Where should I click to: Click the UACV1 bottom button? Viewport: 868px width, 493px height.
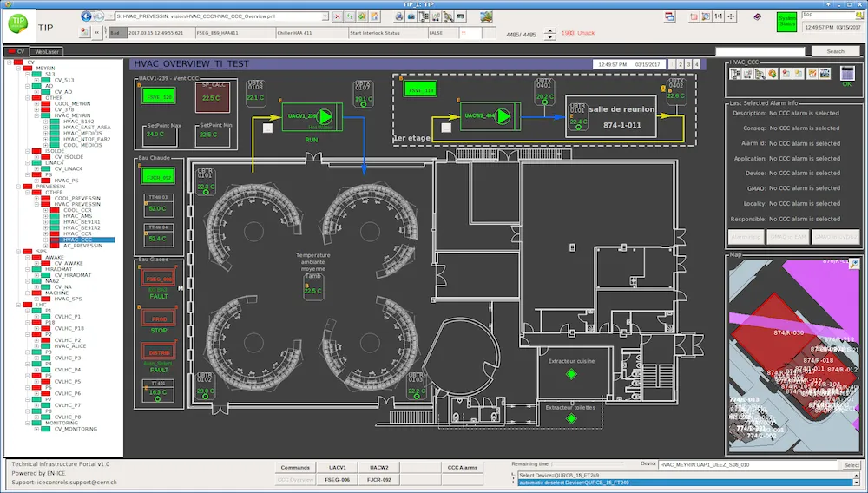(337, 468)
